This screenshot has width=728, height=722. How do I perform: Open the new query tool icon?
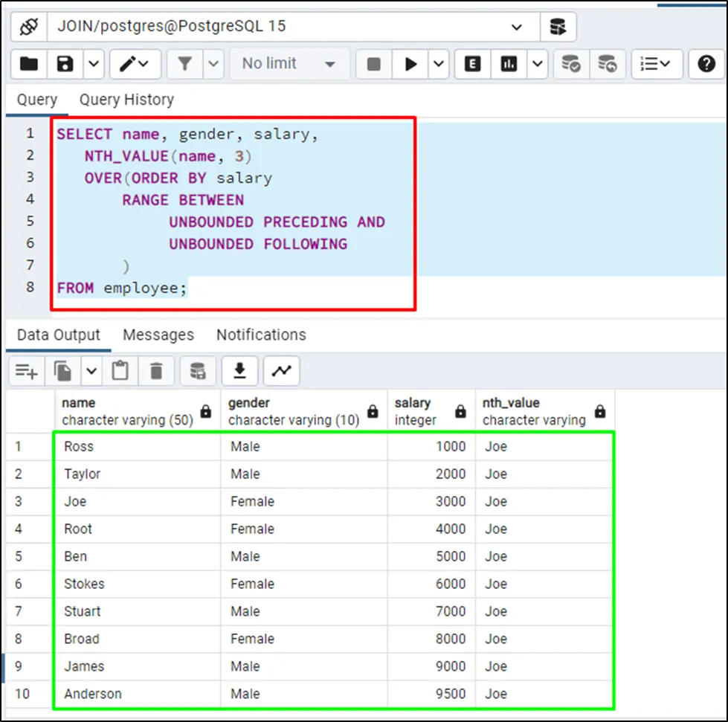click(x=558, y=27)
